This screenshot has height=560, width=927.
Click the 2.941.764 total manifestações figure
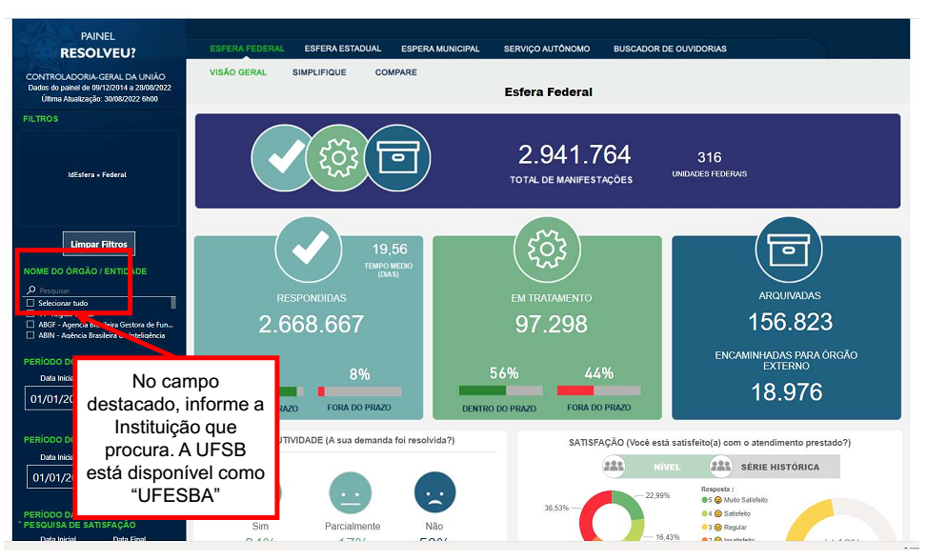click(574, 155)
